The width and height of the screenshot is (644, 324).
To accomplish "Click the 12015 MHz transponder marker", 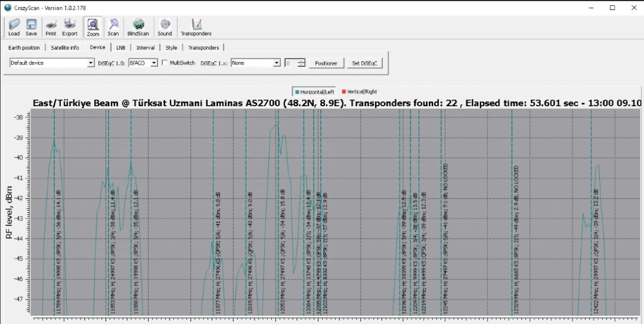I will click(250, 253).
